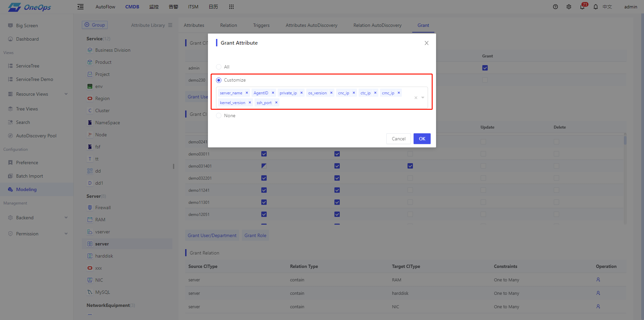Open notifications bell with red badge
This screenshot has width=644, height=320.
[x=583, y=6]
